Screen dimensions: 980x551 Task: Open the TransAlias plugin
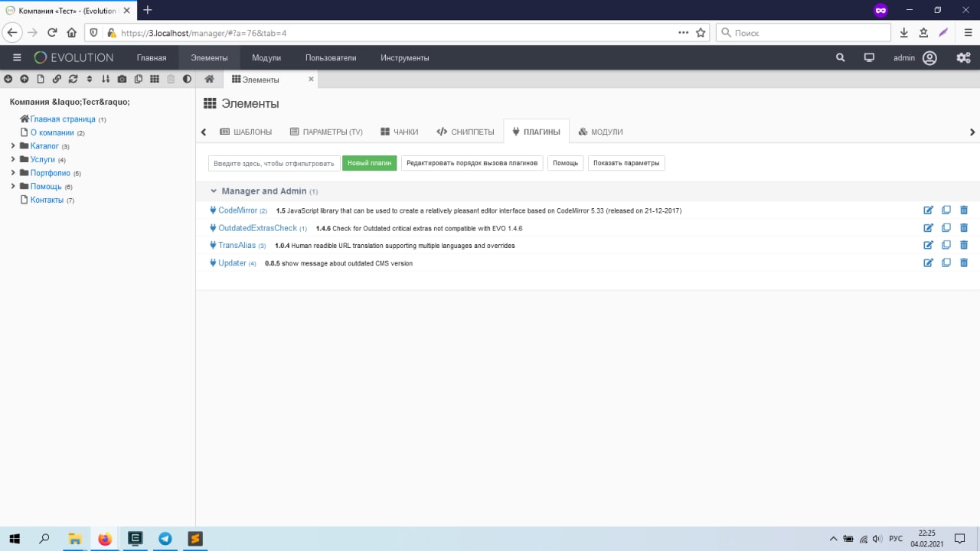[237, 246]
